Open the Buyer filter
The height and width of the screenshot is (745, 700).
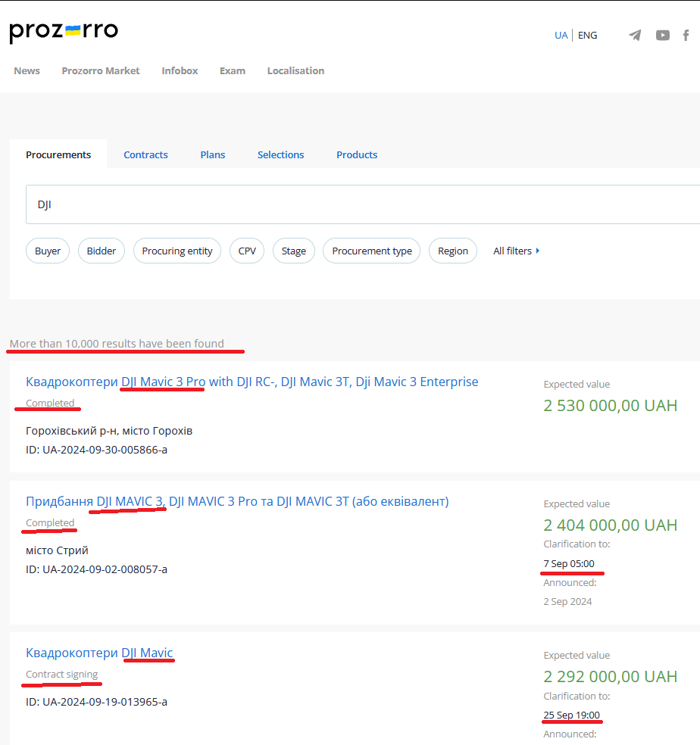click(48, 251)
